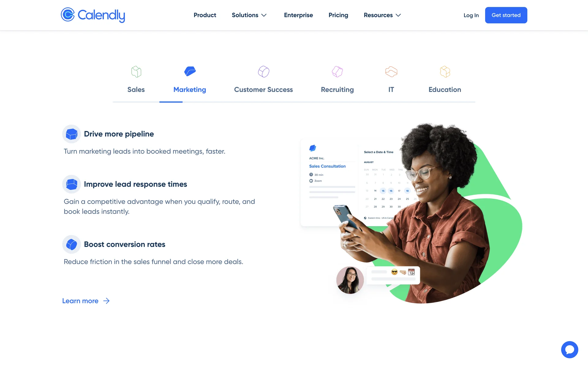The image size is (588, 368).
Task: Click the Education cube icon
Action: (445, 72)
